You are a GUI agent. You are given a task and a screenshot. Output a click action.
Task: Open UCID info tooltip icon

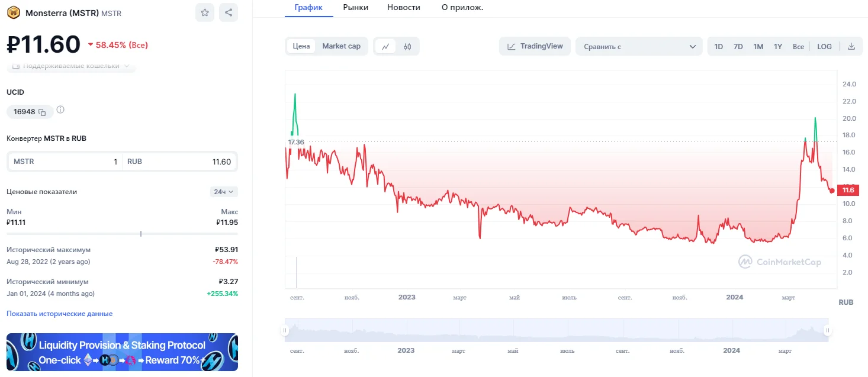click(x=60, y=110)
